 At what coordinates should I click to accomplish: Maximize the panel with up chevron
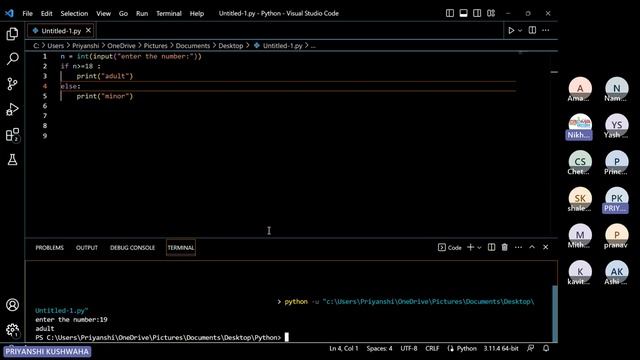click(532, 247)
